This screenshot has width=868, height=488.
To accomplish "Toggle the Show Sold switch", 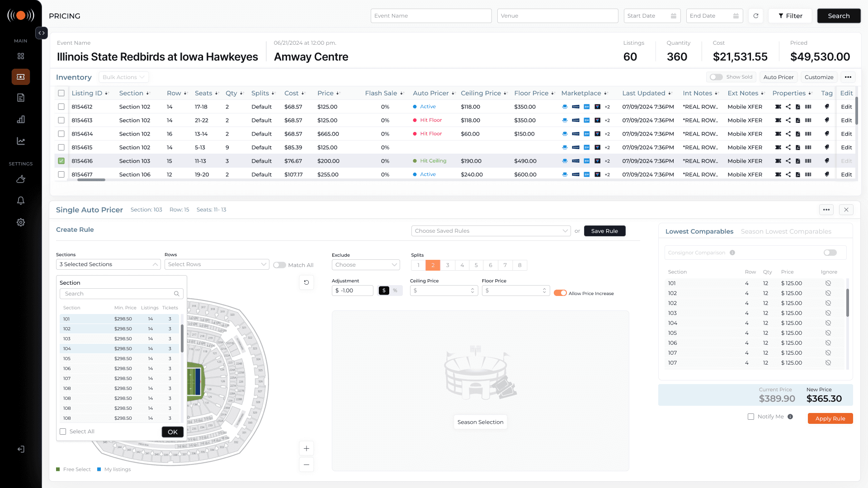I will click(716, 77).
